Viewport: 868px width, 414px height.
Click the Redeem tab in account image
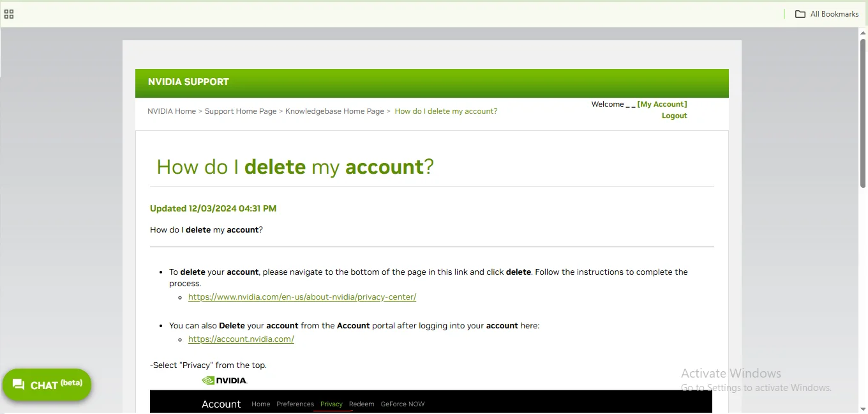tap(362, 404)
